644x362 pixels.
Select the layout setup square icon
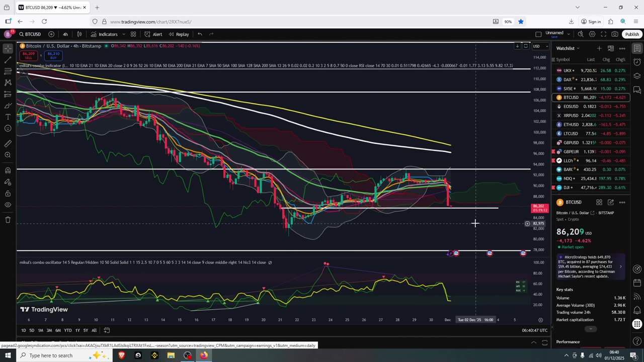point(538,34)
